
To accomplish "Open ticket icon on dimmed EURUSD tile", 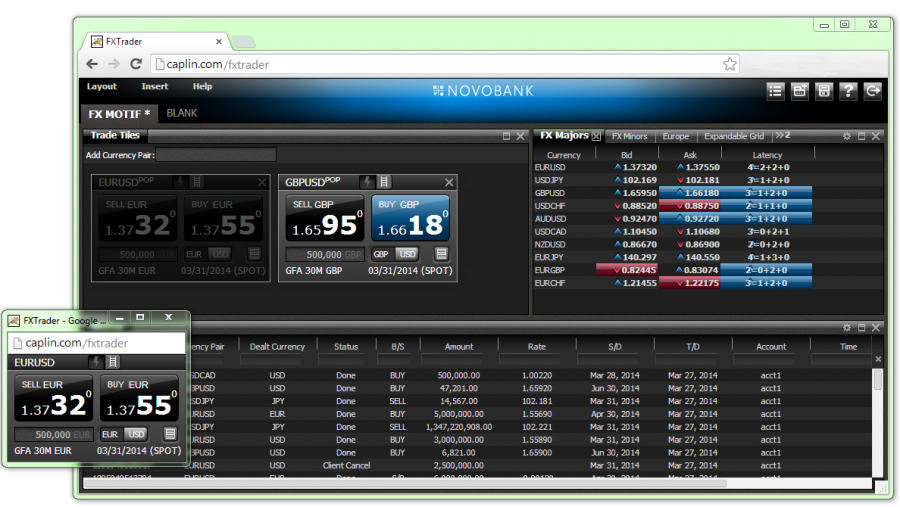I will pos(254,254).
